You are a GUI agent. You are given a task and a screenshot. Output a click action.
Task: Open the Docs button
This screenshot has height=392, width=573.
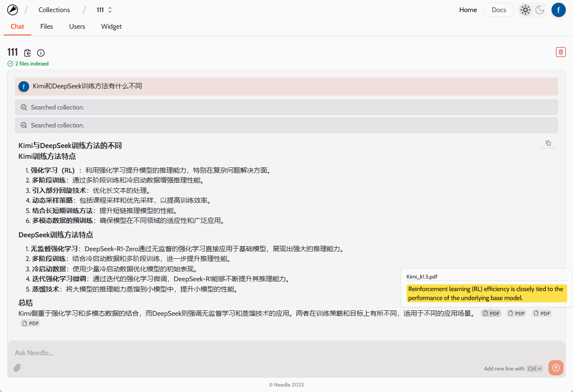tap(499, 10)
